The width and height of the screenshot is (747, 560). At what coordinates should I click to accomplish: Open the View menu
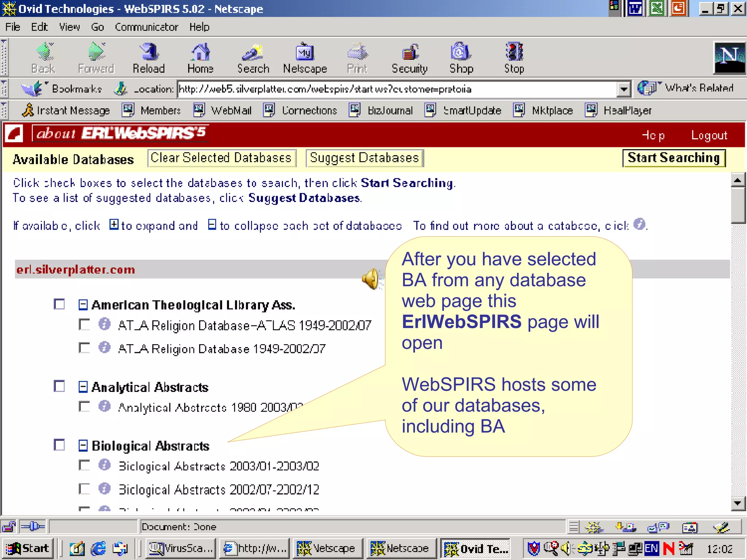tap(70, 27)
